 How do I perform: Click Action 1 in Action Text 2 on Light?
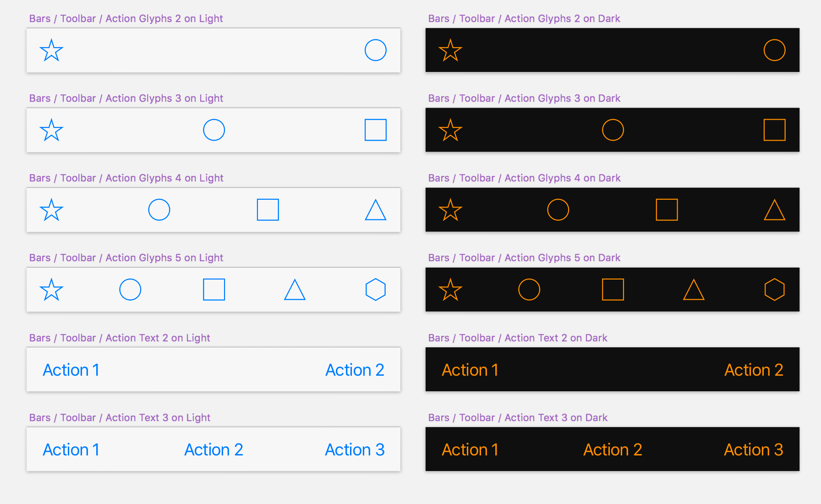(x=71, y=370)
